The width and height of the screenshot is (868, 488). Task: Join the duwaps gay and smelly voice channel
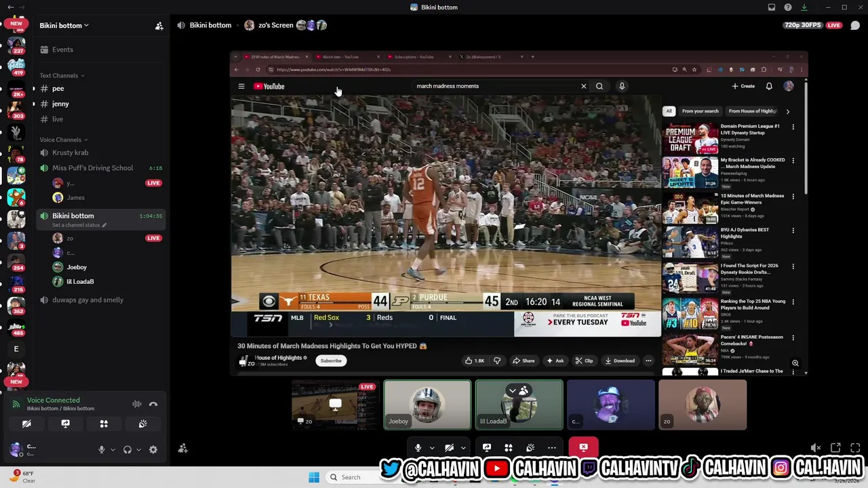87,300
